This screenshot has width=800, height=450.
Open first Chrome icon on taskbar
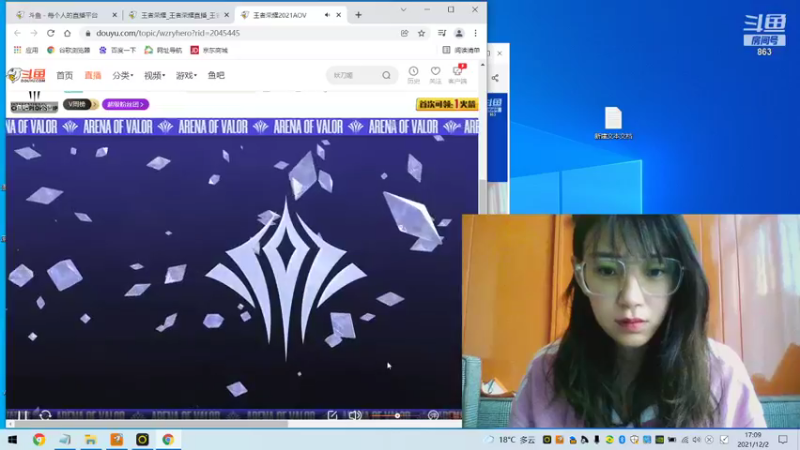(x=39, y=439)
